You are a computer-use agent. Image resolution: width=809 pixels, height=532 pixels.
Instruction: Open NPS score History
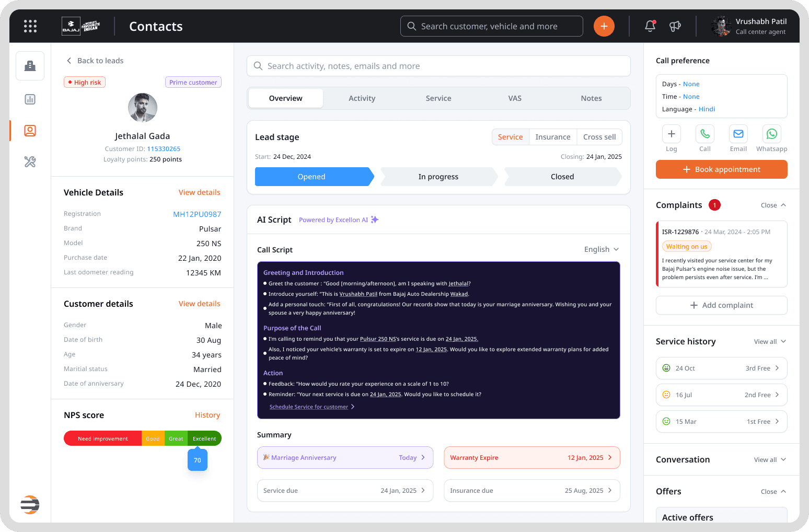pyautogui.click(x=207, y=415)
